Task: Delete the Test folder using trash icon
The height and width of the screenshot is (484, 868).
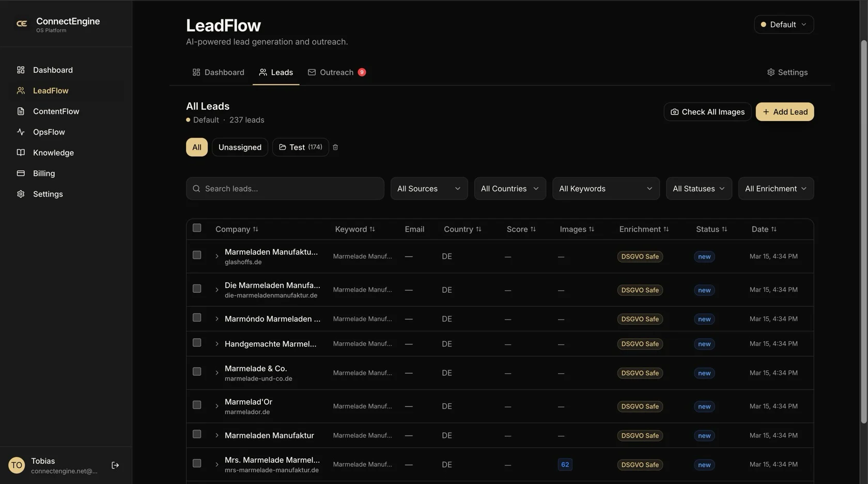Action: [335, 147]
